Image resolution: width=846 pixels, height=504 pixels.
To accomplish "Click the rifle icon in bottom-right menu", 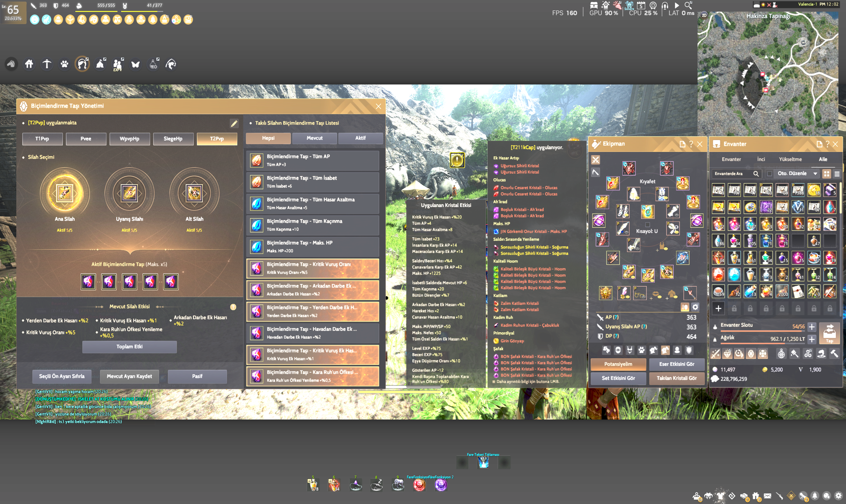I will [x=779, y=496].
